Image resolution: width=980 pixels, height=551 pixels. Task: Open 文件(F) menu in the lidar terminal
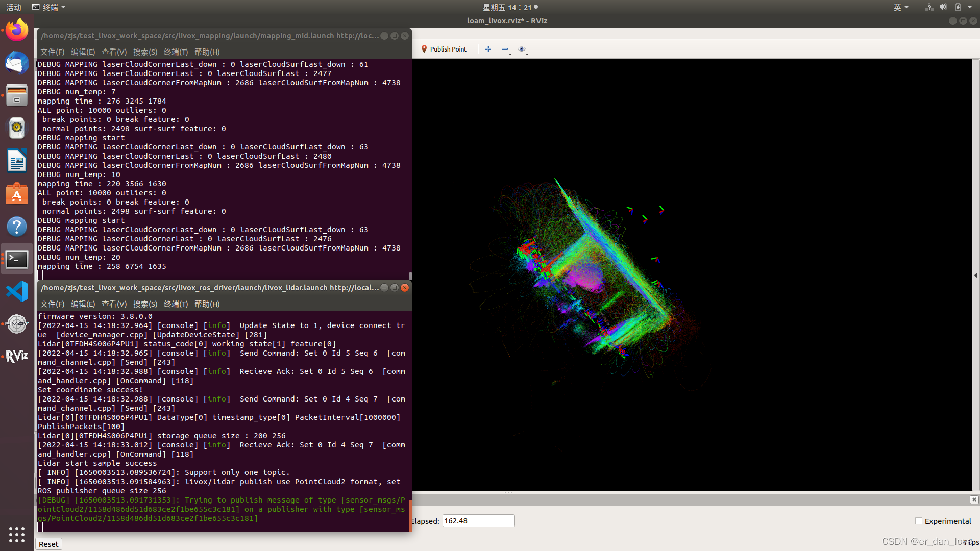52,304
